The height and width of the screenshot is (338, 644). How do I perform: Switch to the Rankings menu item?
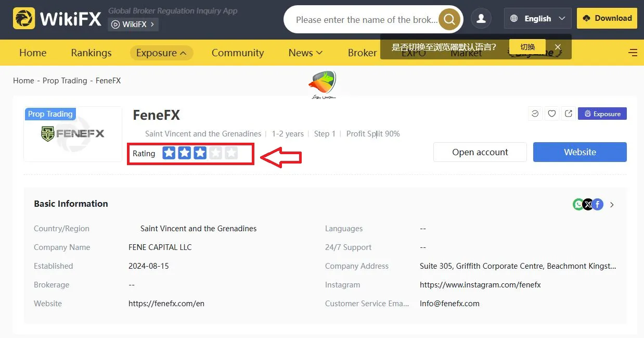[91, 53]
